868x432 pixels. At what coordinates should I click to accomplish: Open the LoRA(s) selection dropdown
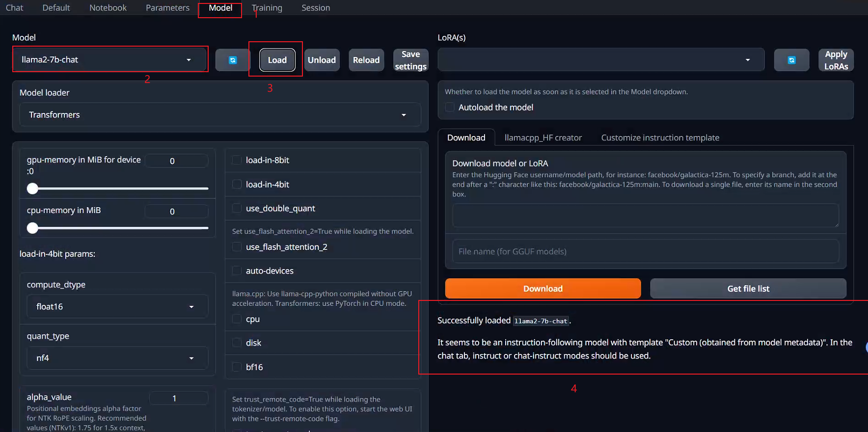click(601, 60)
